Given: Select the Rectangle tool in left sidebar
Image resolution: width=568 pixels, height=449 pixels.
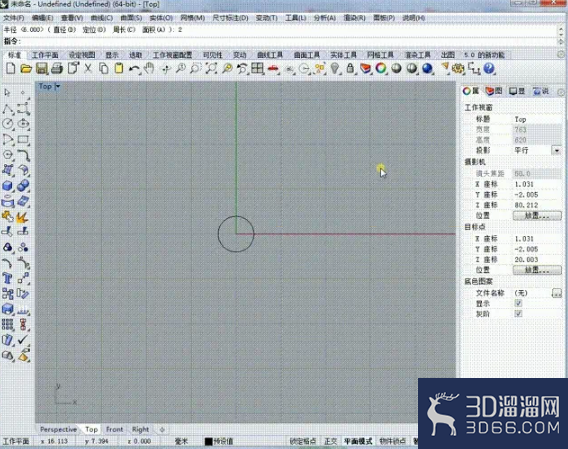Looking at the screenshot, I should pyautogui.click(x=23, y=140).
